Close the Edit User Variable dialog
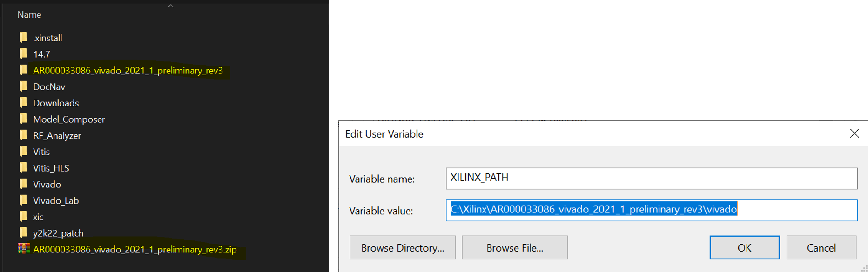This screenshot has height=272, width=868. coord(855,133)
